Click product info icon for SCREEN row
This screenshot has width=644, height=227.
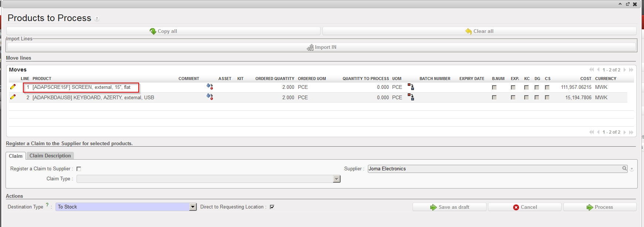pyautogui.click(x=210, y=86)
